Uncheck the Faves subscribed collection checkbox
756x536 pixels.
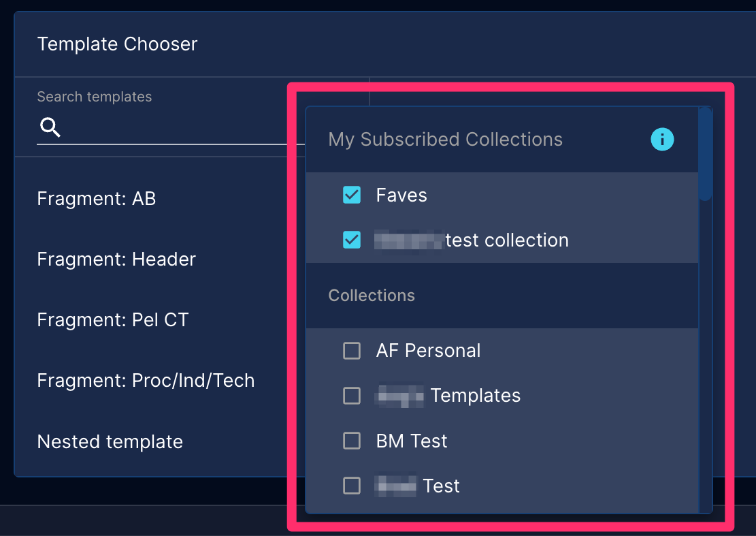(x=352, y=195)
